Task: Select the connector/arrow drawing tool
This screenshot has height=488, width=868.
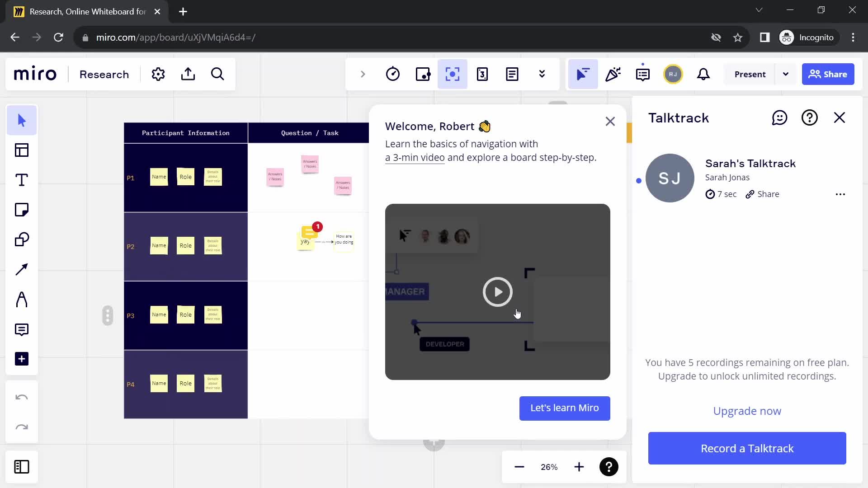Action: click(22, 269)
